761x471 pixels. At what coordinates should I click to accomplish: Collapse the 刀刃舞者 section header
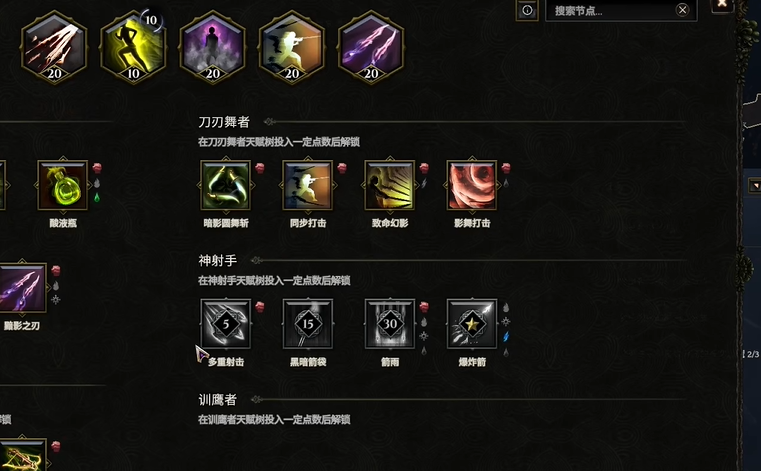(x=224, y=122)
